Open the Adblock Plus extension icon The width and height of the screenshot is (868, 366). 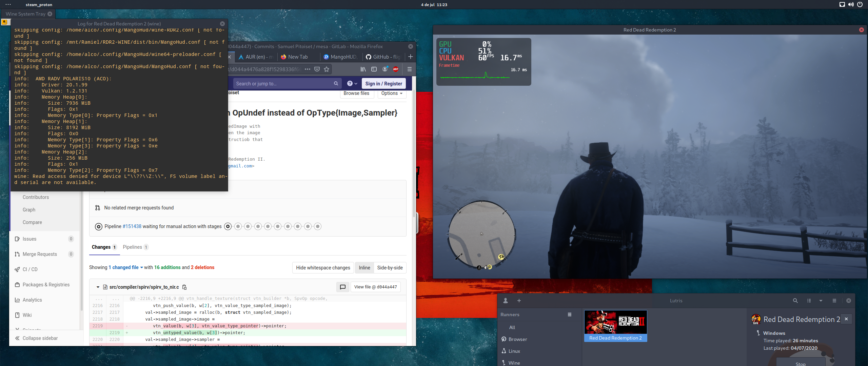pyautogui.click(x=396, y=69)
